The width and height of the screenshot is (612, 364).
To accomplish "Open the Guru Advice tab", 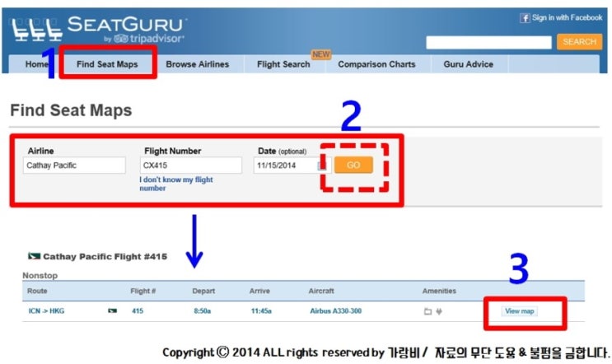I will click(x=469, y=64).
